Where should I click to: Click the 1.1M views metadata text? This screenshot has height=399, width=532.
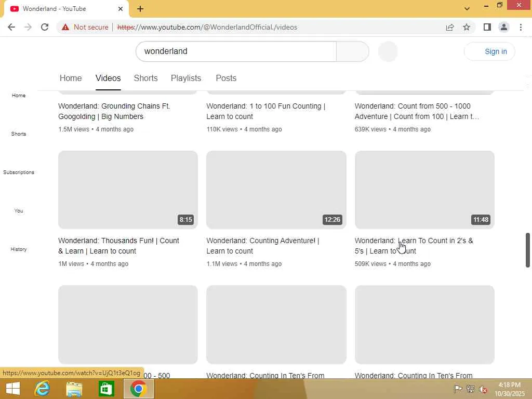(x=222, y=263)
